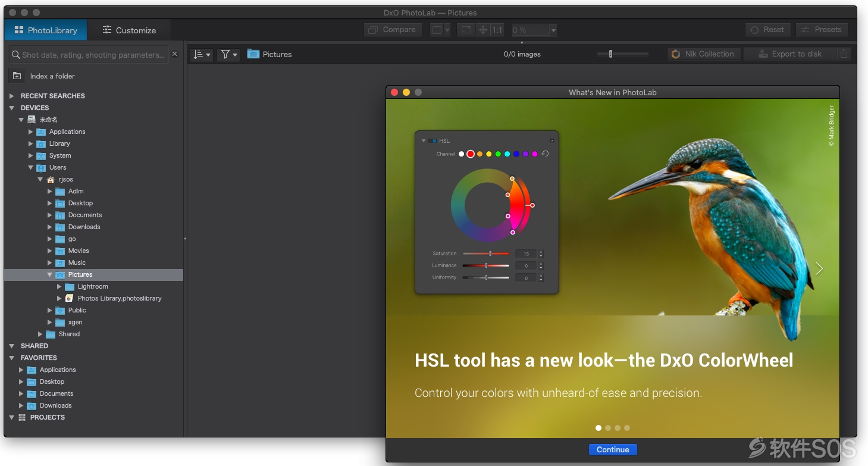Open the compare view mode dropdown arrow
Screen dimensions: 868x466
(447, 30)
